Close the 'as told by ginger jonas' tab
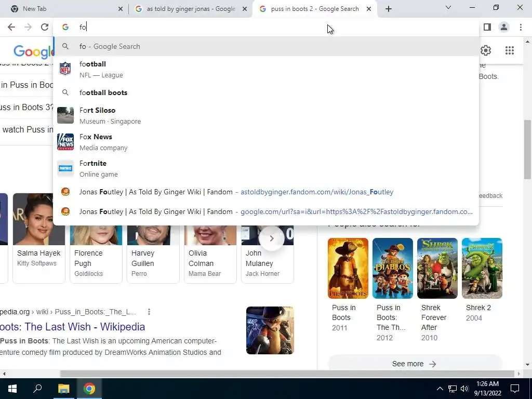This screenshot has height=399, width=532. point(245,9)
